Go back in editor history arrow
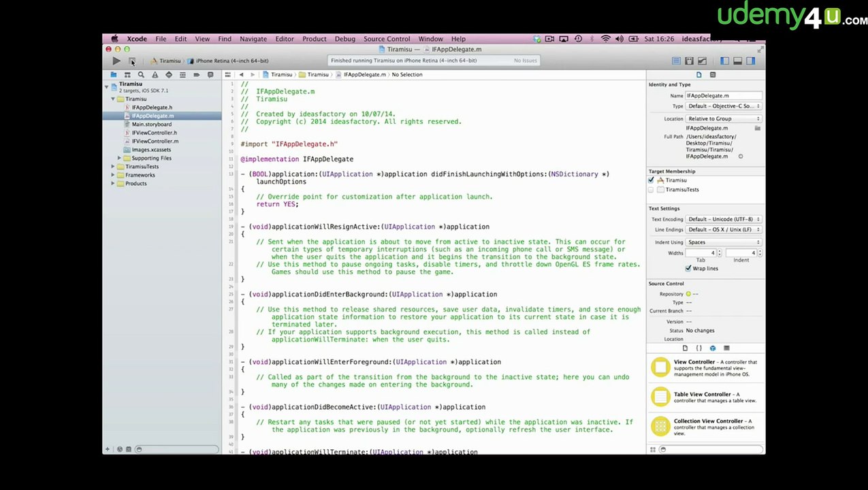This screenshot has height=490, width=868. point(241,75)
